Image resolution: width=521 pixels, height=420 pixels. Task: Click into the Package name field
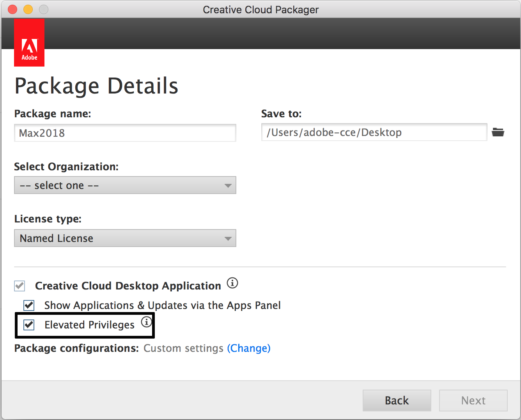pos(125,133)
